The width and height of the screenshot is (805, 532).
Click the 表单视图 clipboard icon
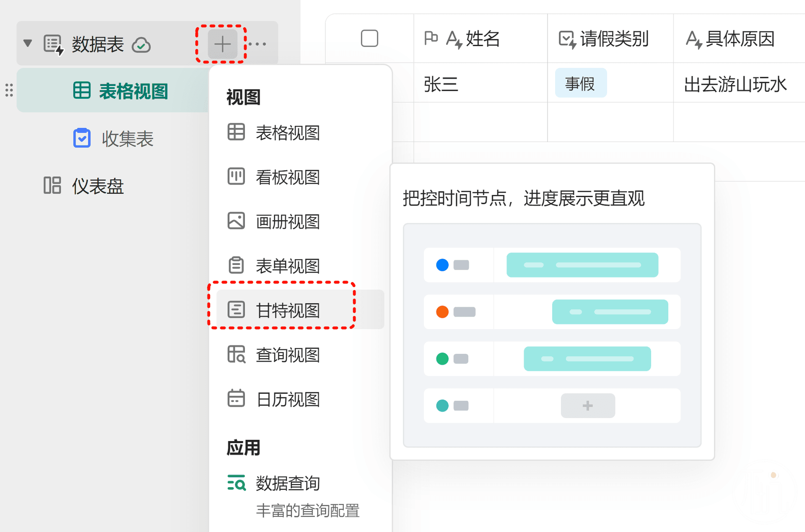point(236,265)
